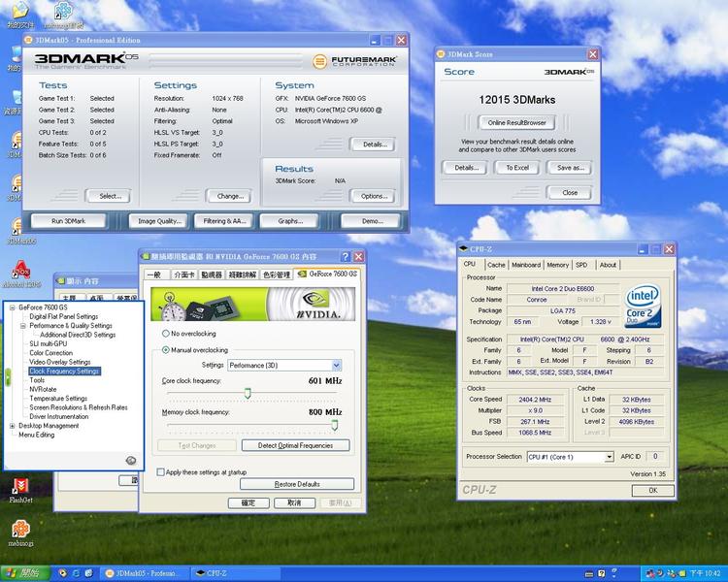Click Change button under Settings
The image size is (728, 582).
[x=230, y=196]
